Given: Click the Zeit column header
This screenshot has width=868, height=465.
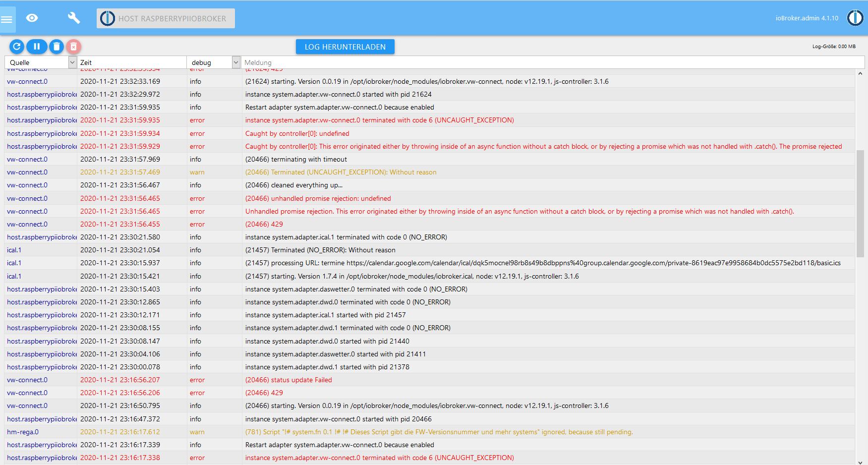Looking at the screenshot, I should pyautogui.click(x=132, y=62).
